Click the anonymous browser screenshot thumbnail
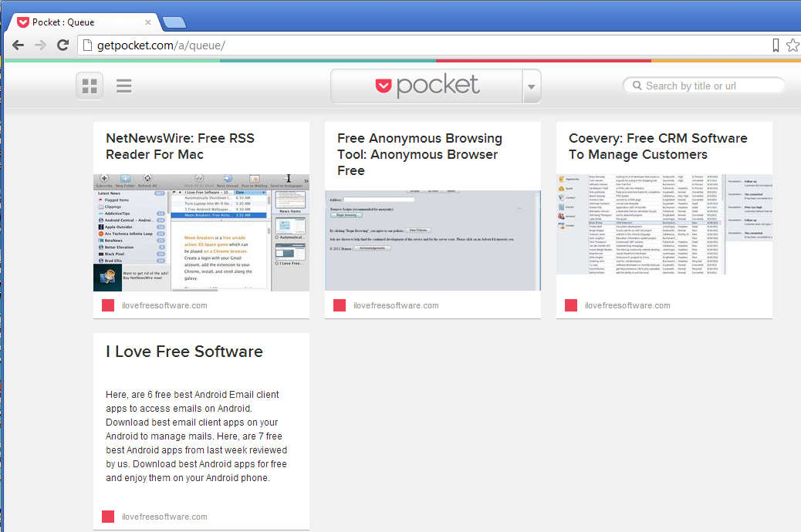801x532 pixels. coord(433,241)
